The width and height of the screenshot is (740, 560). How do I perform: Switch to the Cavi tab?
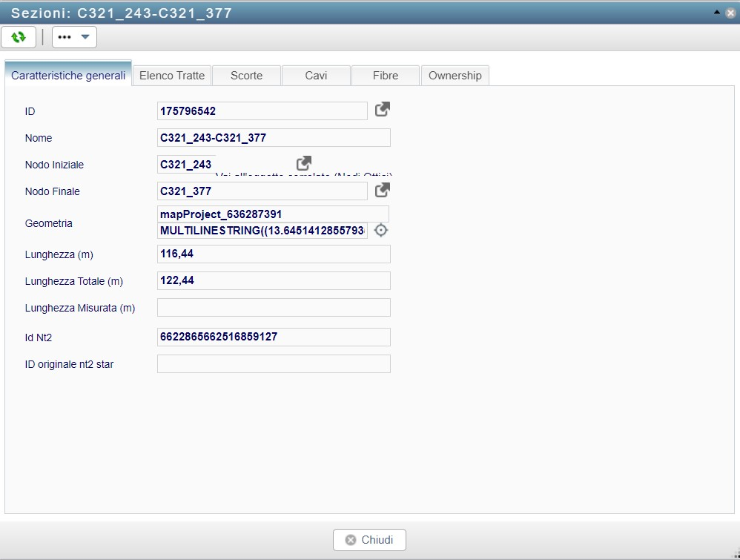pyautogui.click(x=316, y=76)
